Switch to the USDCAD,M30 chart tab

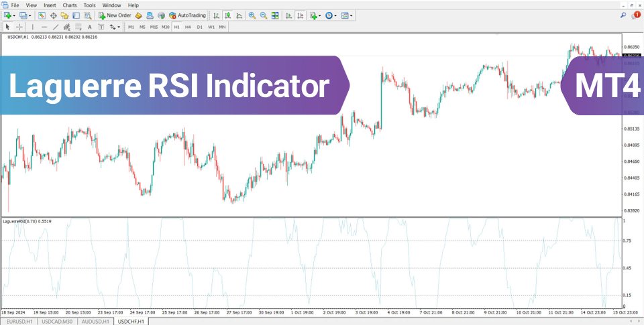(57, 321)
